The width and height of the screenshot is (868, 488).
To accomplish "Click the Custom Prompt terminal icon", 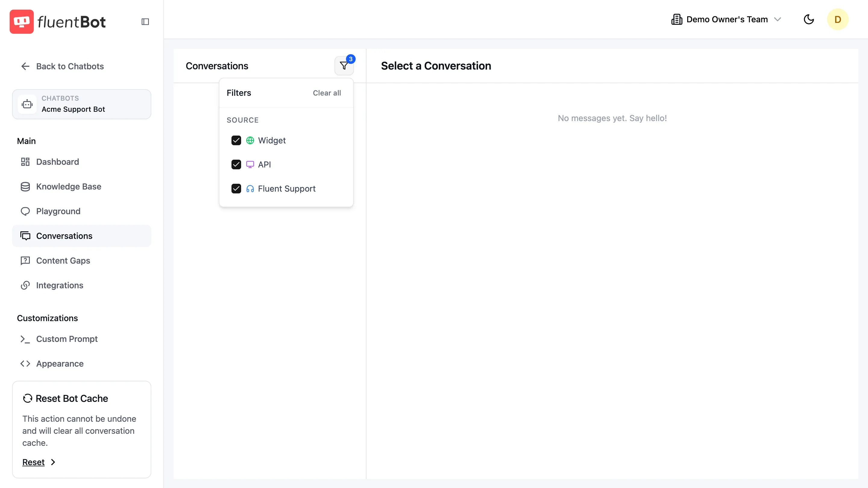I will (25, 339).
